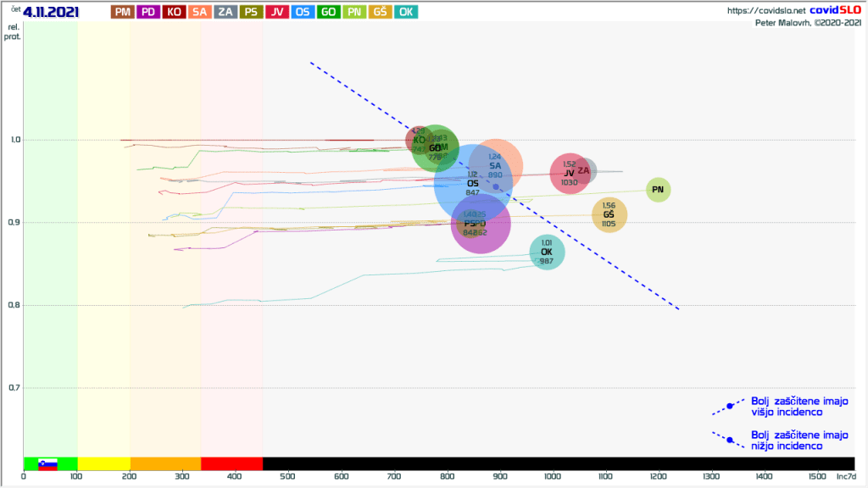Toggle the PD legend tag
The image size is (868, 488).
[148, 12]
